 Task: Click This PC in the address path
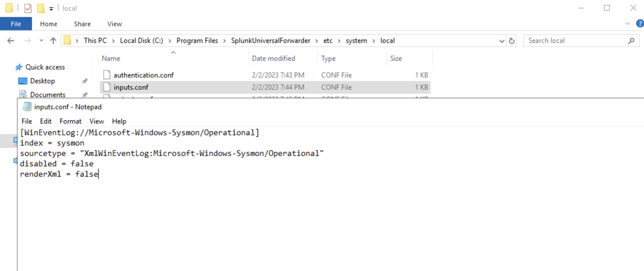[95, 41]
